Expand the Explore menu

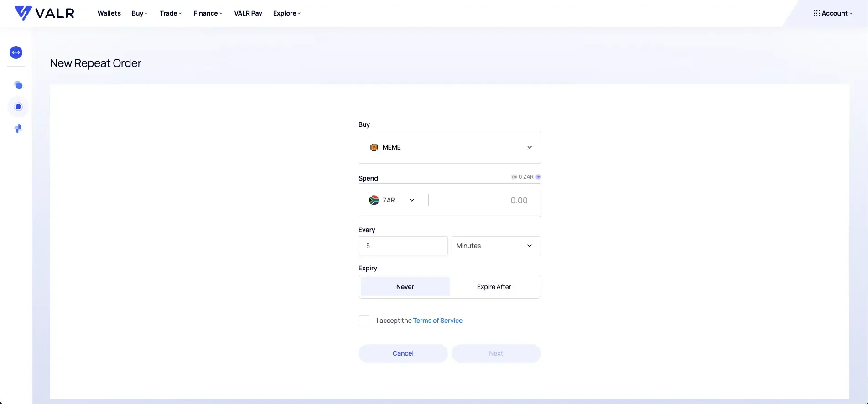point(287,13)
